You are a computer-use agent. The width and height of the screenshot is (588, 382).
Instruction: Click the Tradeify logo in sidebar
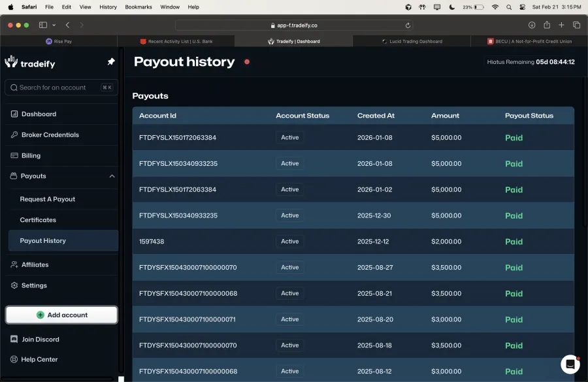click(x=30, y=62)
